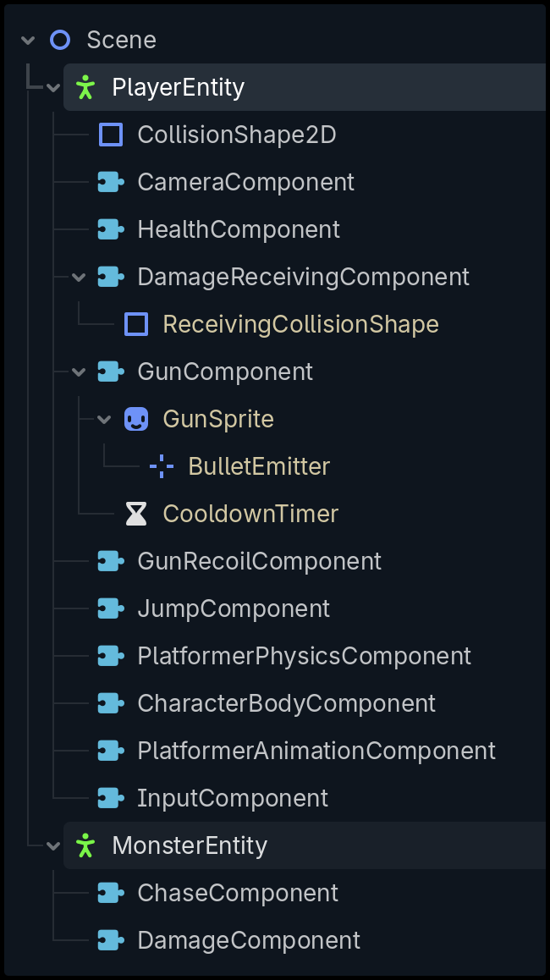The width and height of the screenshot is (550, 980).
Task: Collapse the PlayerEntity node chevron
Action: click(x=53, y=88)
